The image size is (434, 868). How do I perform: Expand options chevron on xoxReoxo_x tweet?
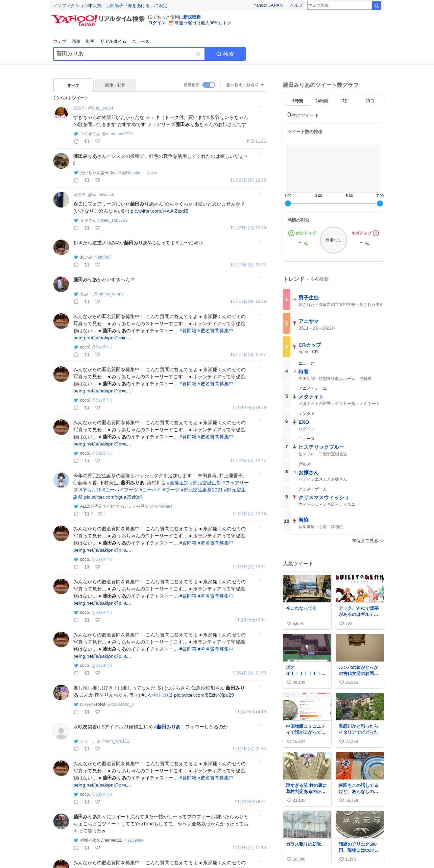tap(261, 686)
